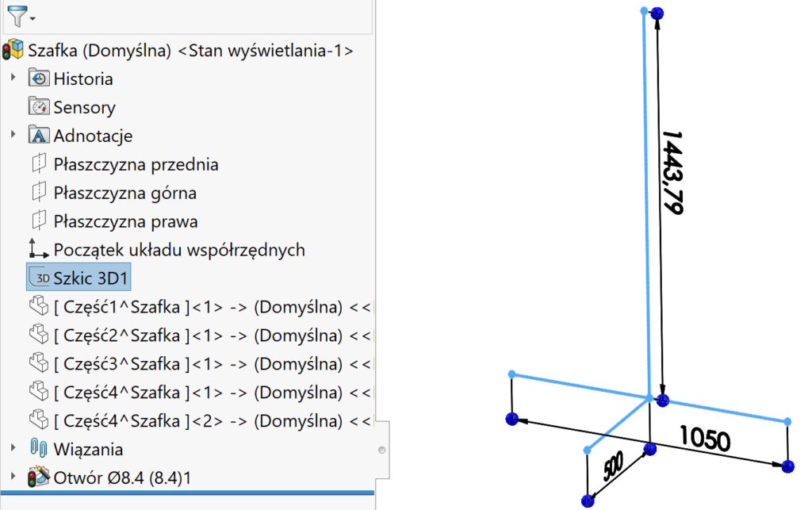Select Część4^Szafka instance <2>

198,420
